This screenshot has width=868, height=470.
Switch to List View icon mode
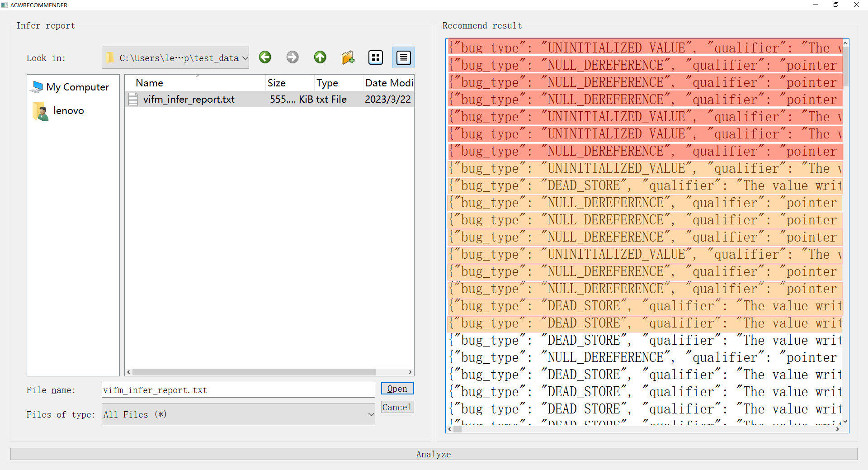376,57
